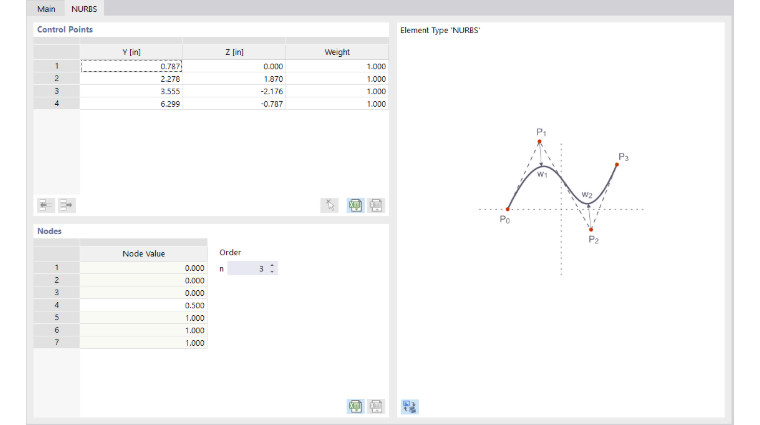Click the pick point in graphic cursor icon
This screenshot has height=425, width=760.
tap(330, 205)
